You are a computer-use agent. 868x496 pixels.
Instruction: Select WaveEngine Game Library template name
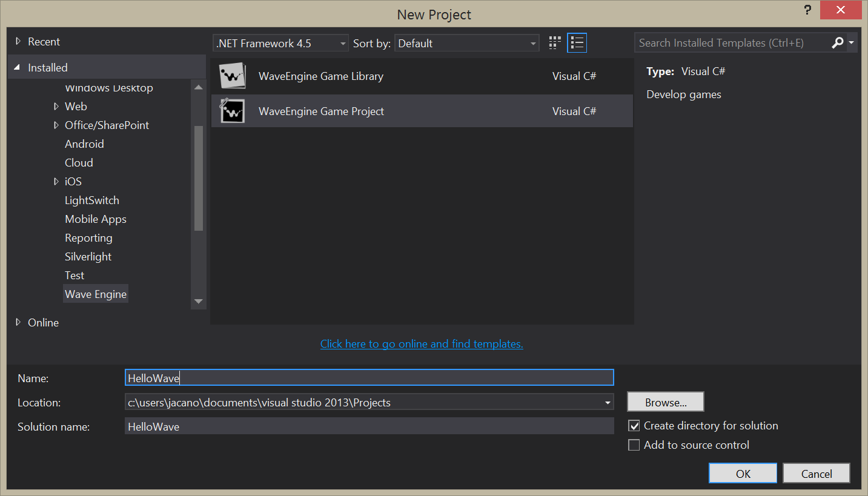[x=321, y=76]
